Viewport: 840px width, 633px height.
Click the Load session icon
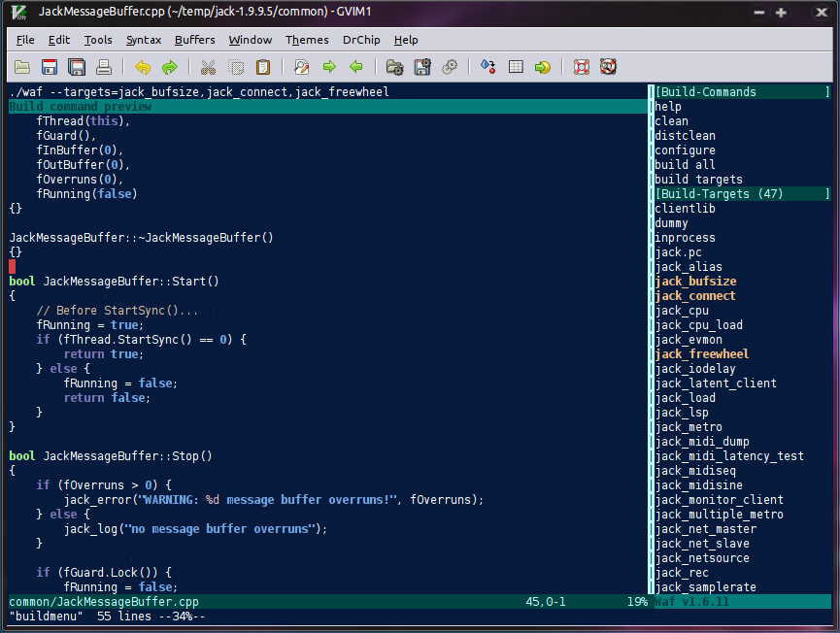click(x=395, y=67)
